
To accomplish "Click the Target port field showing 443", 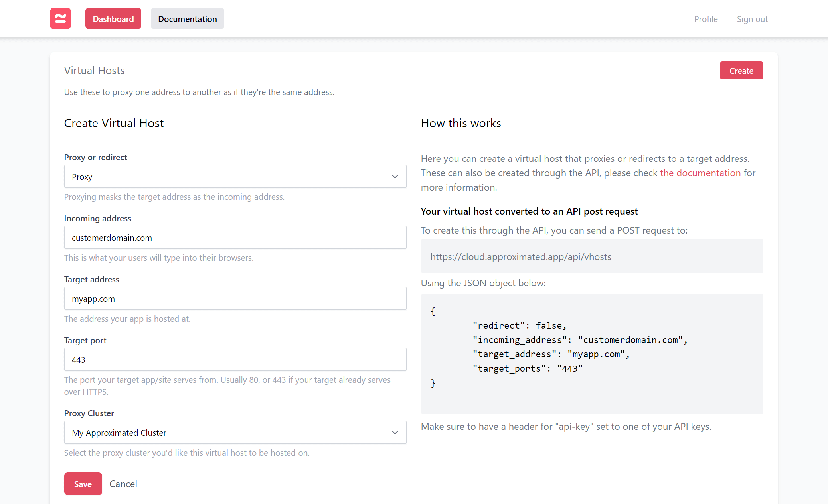I will pyautogui.click(x=235, y=359).
